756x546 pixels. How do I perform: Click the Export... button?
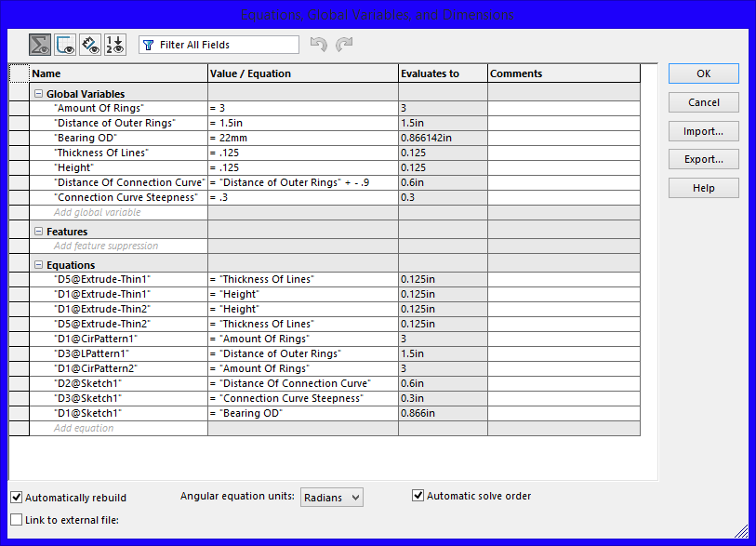pyautogui.click(x=703, y=159)
